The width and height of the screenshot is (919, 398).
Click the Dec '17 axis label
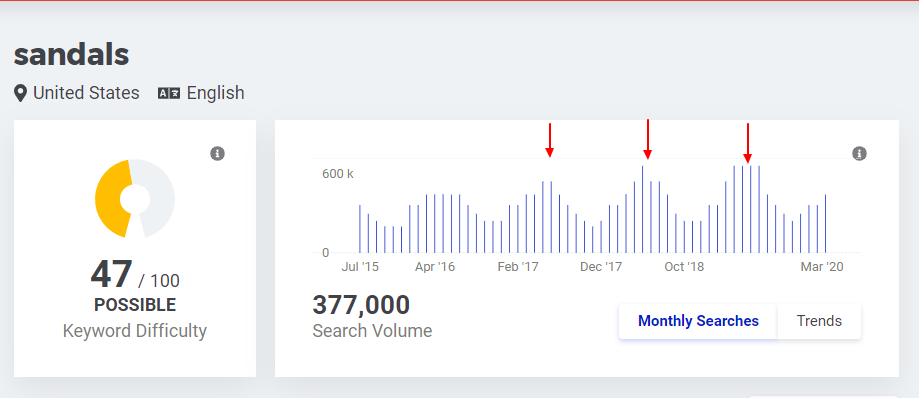pos(601,267)
